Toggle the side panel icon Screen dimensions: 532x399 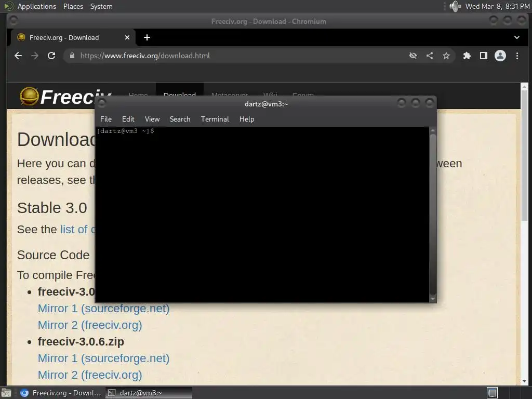tap(484, 56)
